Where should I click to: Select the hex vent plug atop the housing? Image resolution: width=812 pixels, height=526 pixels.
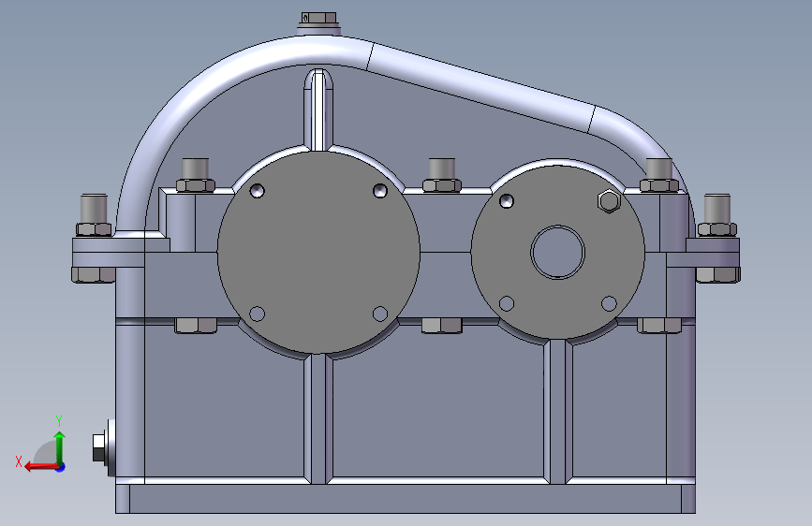pos(318,19)
